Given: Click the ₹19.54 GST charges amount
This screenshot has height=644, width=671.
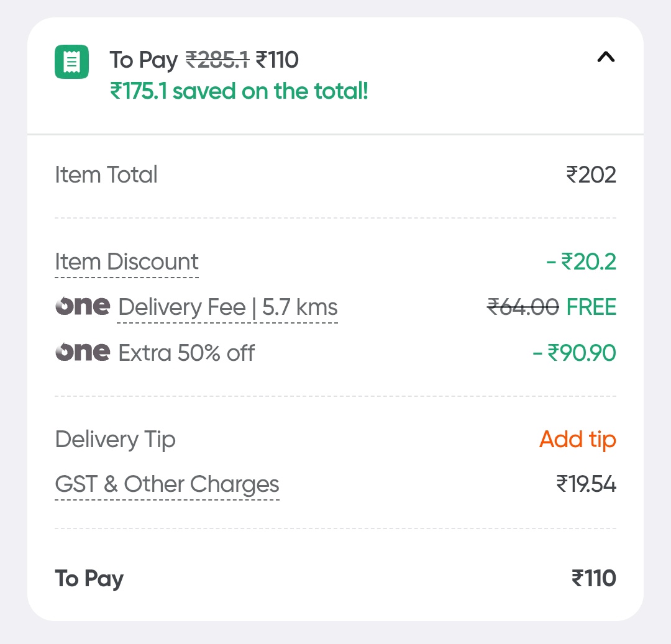Looking at the screenshot, I should point(586,484).
